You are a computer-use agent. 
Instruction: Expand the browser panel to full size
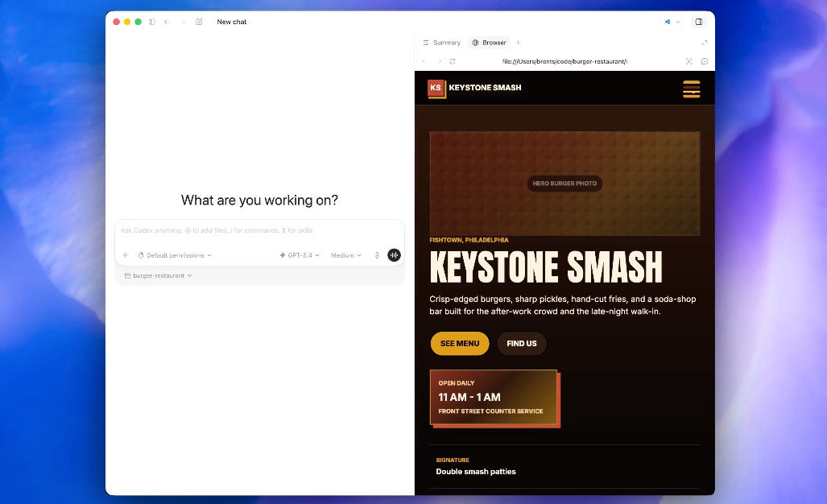705,43
